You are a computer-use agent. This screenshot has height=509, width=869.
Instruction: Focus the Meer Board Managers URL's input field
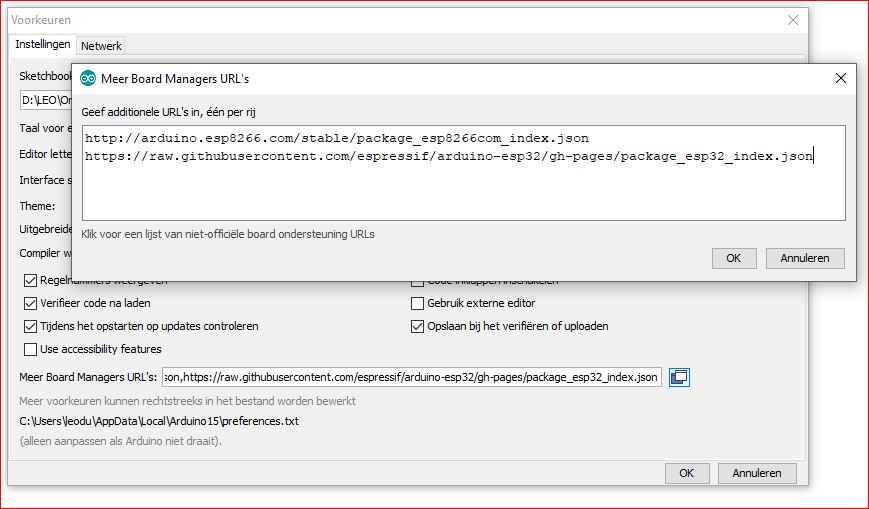[411, 377]
